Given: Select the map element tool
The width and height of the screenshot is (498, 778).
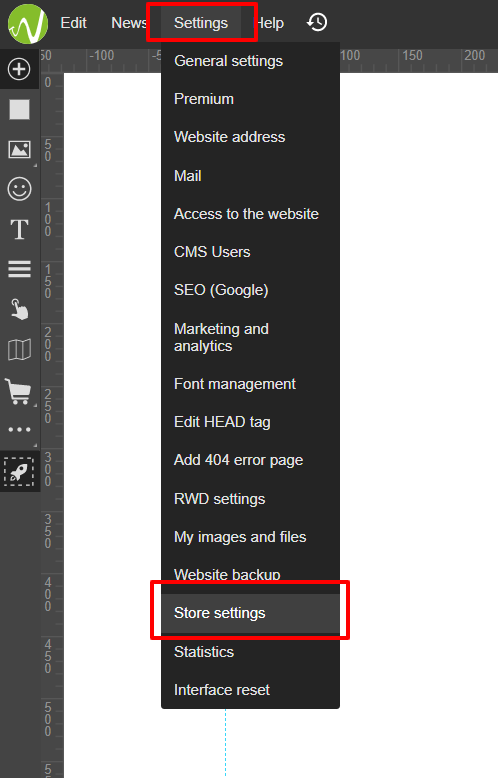Looking at the screenshot, I should pos(19,349).
